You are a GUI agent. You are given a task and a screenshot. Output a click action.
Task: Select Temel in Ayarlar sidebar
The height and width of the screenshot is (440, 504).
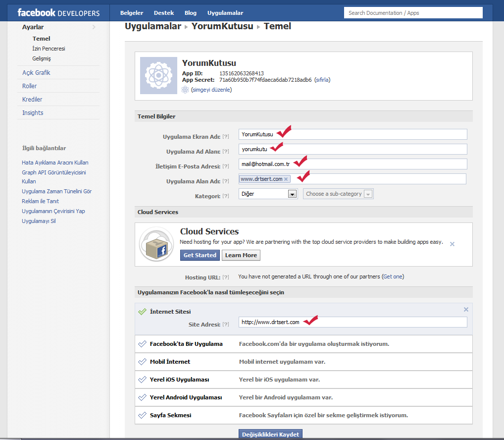click(x=41, y=39)
